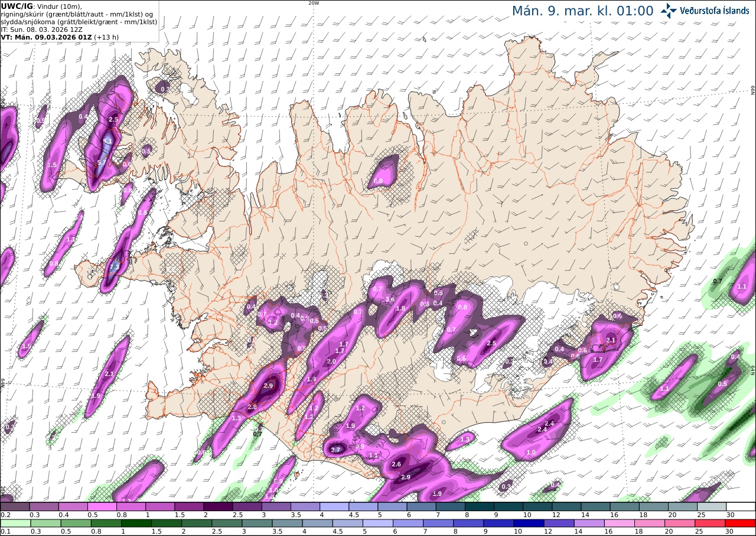The width and height of the screenshot is (756, 536).
Task: Pick the white swatch ending the upper legend
Action: click(x=741, y=506)
